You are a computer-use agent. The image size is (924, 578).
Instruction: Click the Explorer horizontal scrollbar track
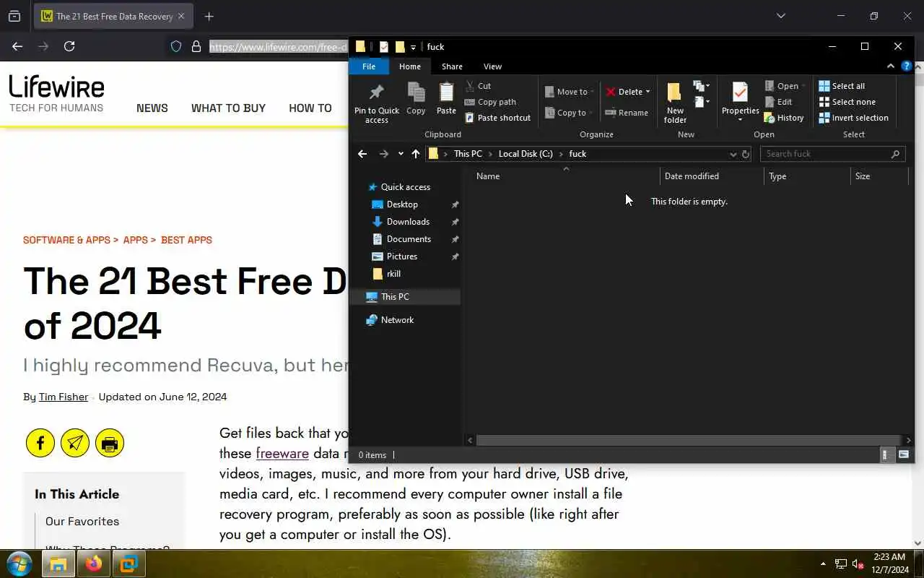(688, 440)
